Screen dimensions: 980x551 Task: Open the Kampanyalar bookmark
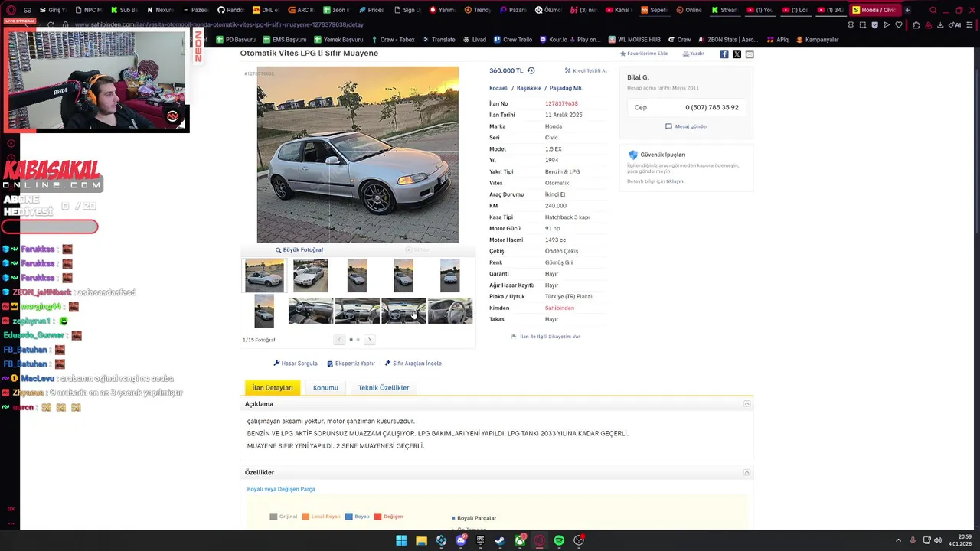tap(817, 40)
